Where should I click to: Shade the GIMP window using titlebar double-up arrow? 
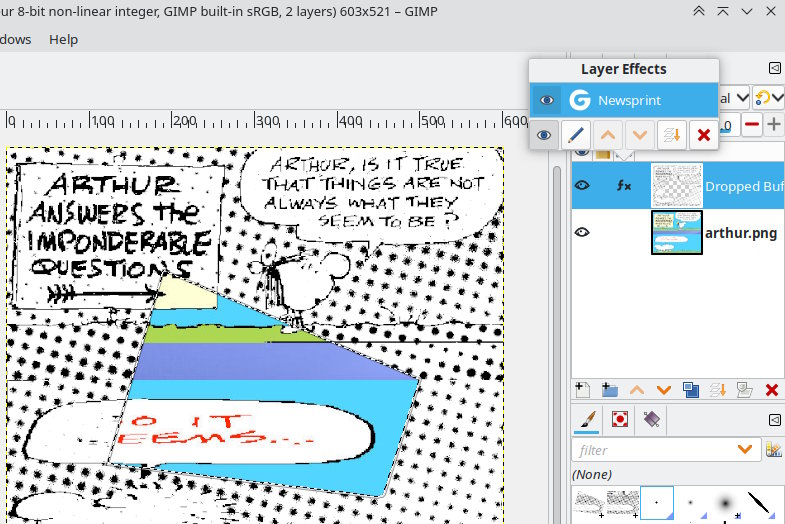point(698,11)
